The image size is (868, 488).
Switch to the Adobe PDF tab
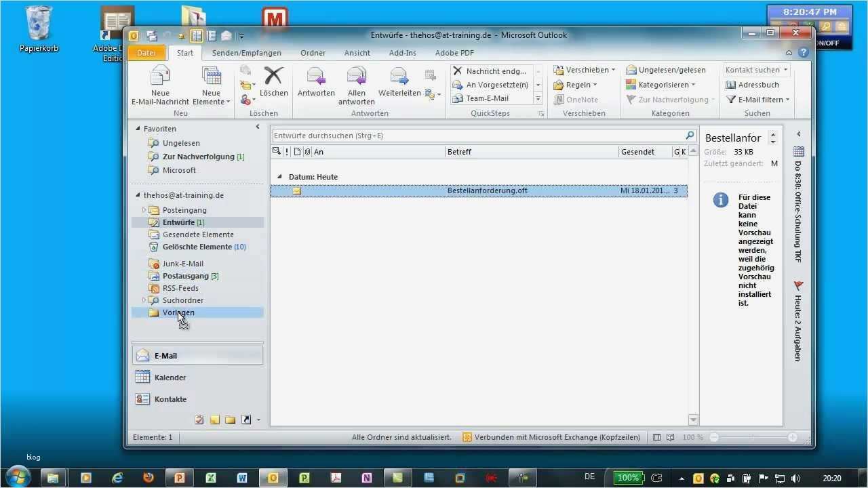(x=454, y=53)
